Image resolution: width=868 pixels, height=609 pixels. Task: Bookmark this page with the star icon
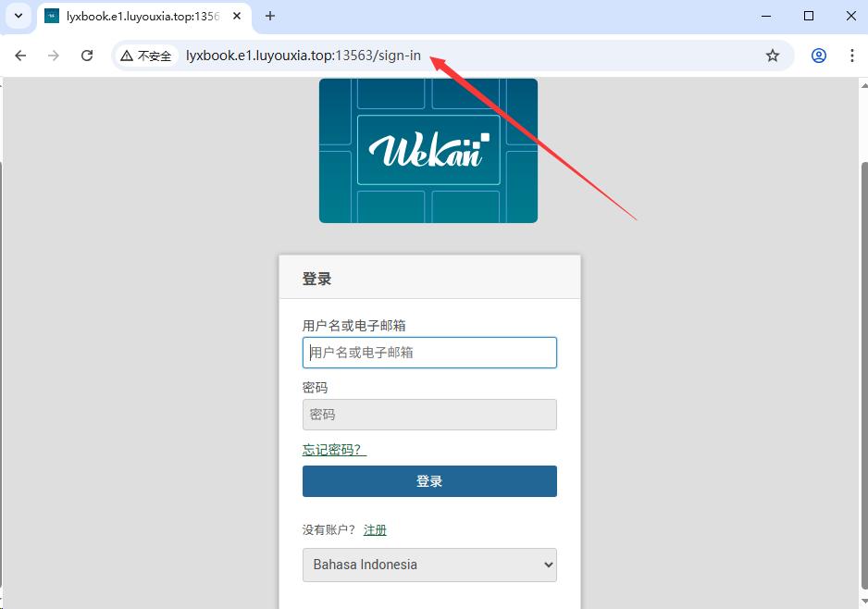click(773, 56)
